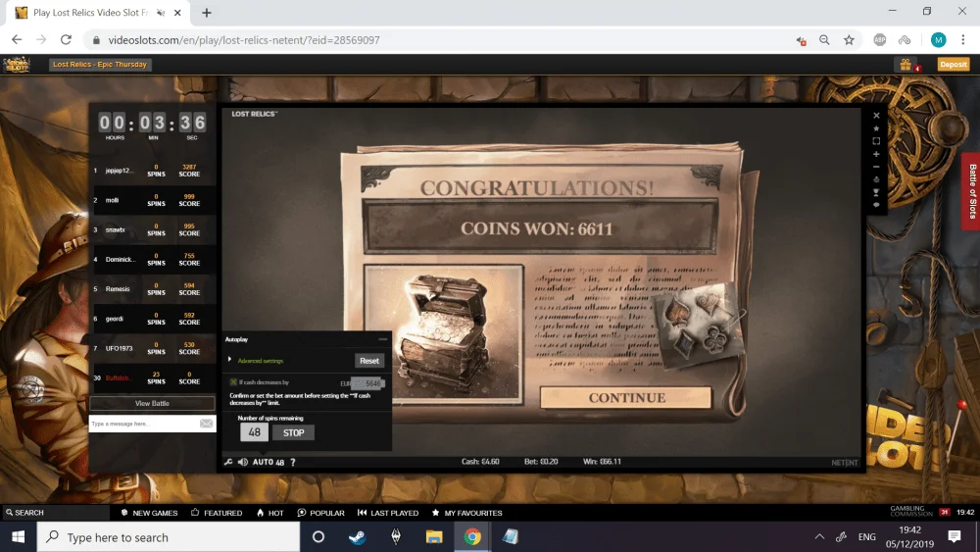Open Steam from taskbar
This screenshot has width=980, height=552.
[x=358, y=537]
